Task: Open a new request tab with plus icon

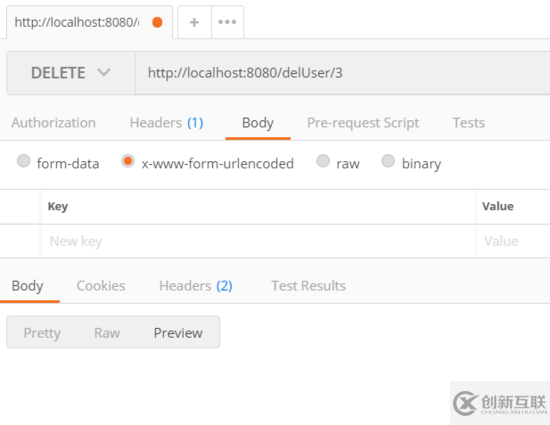Action: pos(194,22)
